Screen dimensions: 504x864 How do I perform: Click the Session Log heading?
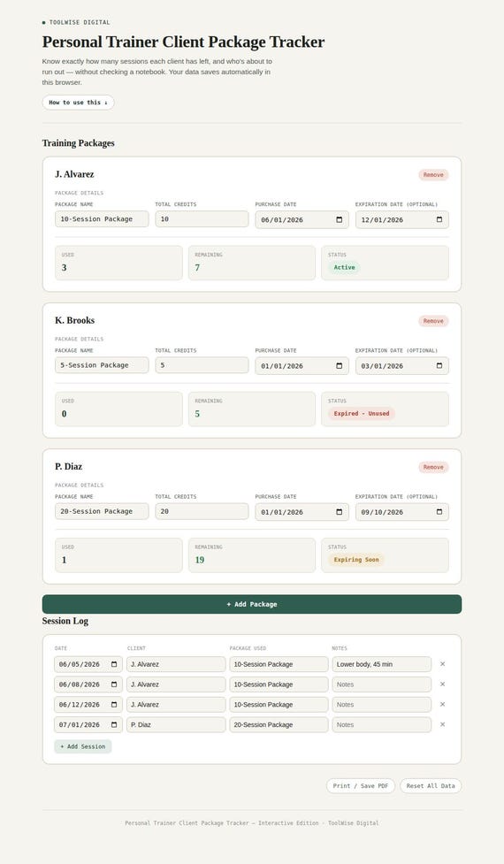point(65,621)
